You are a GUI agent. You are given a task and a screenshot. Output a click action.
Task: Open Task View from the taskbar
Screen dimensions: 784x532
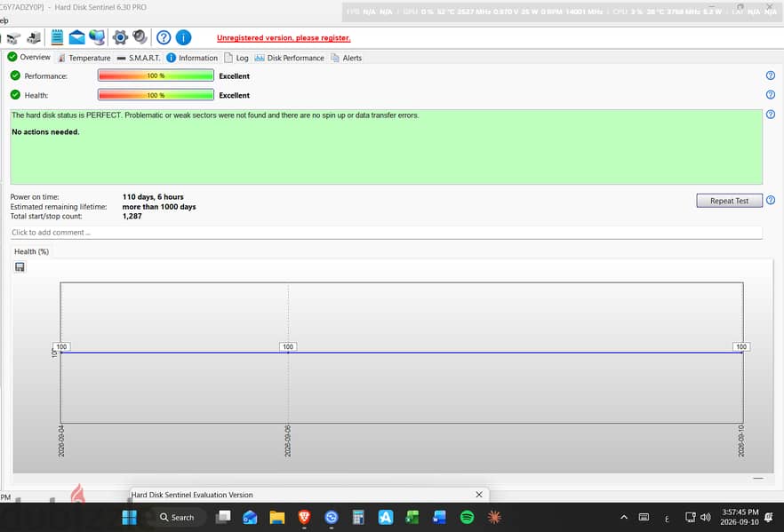(223, 517)
